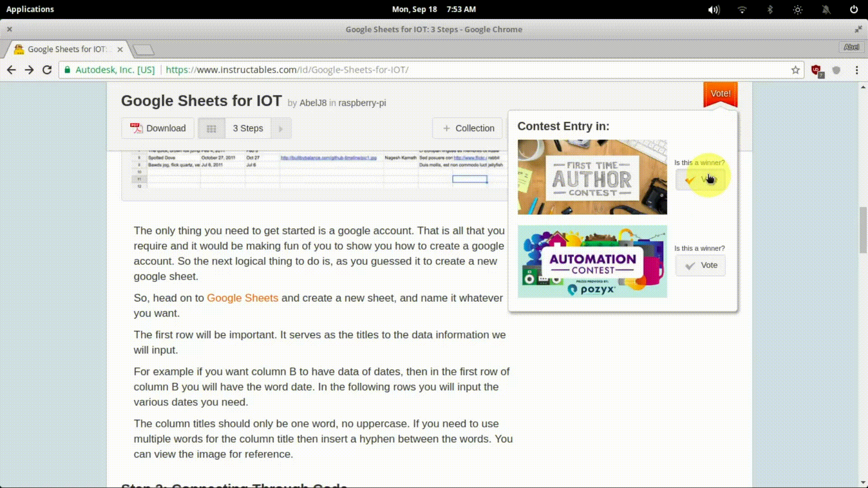Viewport: 868px width, 488px height.
Task: Open a new tab
Action: 144,49
